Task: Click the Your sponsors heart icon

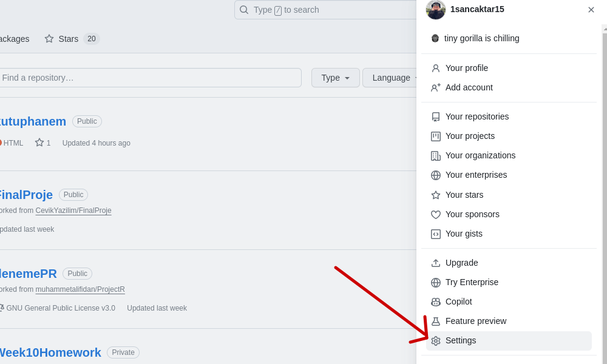Action: (435, 214)
